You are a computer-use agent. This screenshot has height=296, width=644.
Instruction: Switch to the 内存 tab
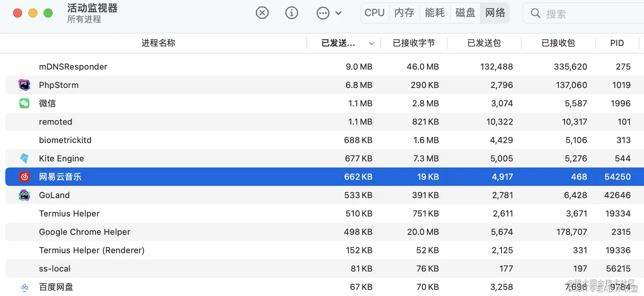tap(404, 13)
